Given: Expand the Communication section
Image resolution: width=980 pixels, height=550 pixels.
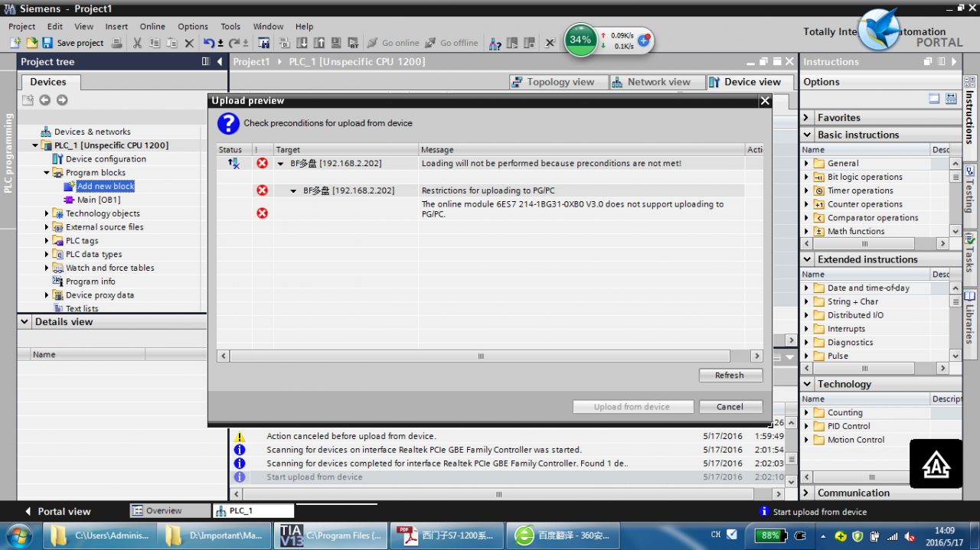Looking at the screenshot, I should (x=806, y=493).
